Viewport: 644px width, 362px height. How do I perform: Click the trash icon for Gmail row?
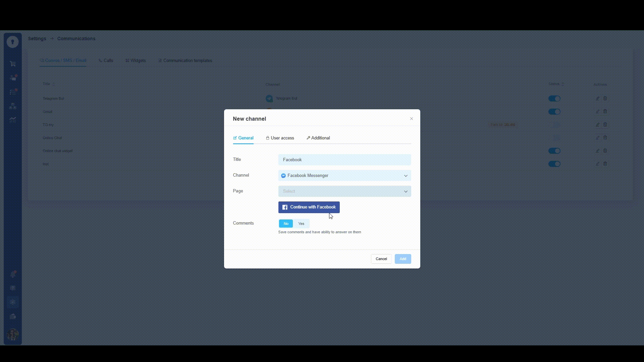[x=605, y=111]
